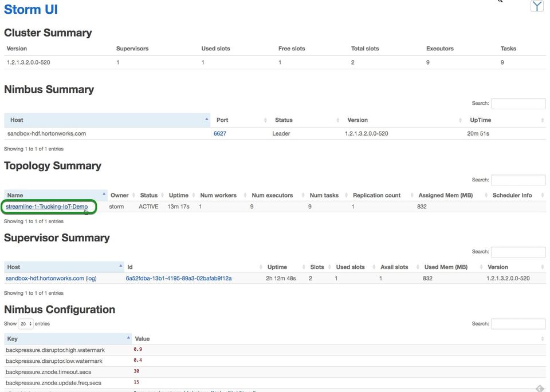Focus the Nimbus Configuration search field

pos(518,324)
